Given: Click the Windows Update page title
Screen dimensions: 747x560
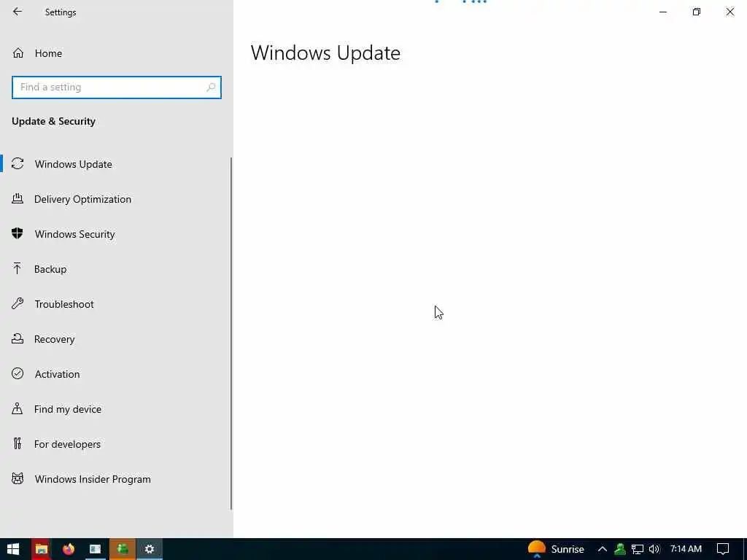Looking at the screenshot, I should point(325,52).
